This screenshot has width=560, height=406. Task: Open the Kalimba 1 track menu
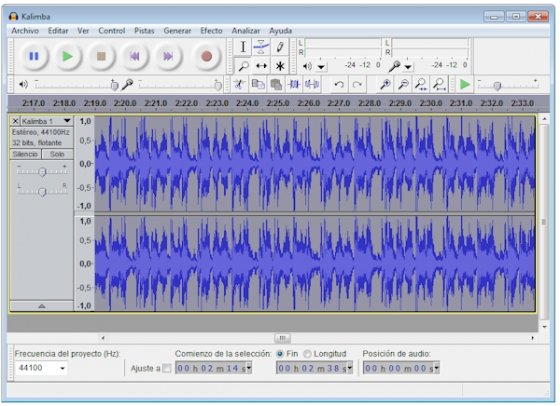pos(67,121)
